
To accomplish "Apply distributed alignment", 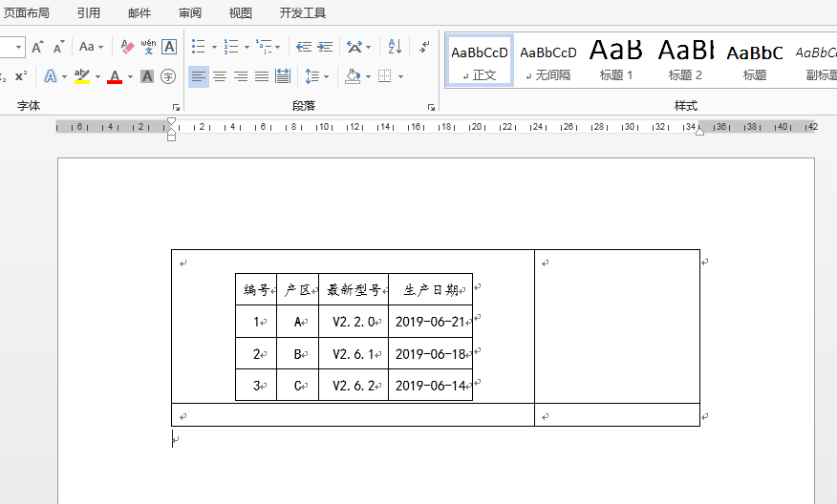I will click(x=283, y=76).
